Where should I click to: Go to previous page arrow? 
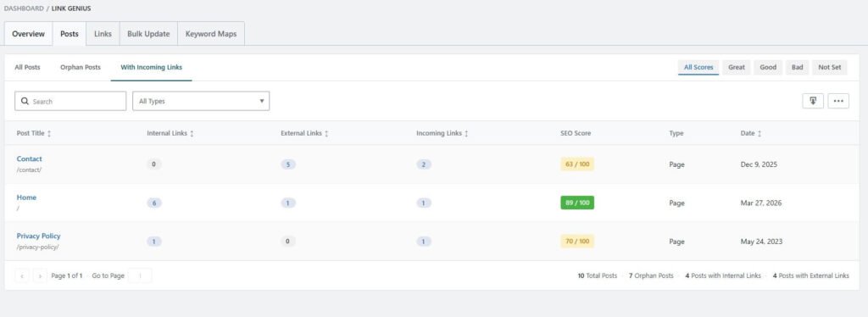tap(22, 275)
